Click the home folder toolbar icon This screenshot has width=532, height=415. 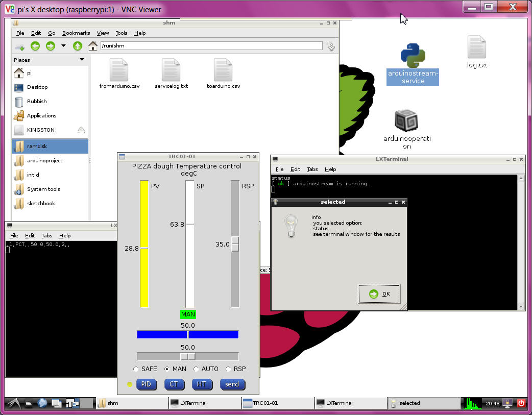pos(92,46)
